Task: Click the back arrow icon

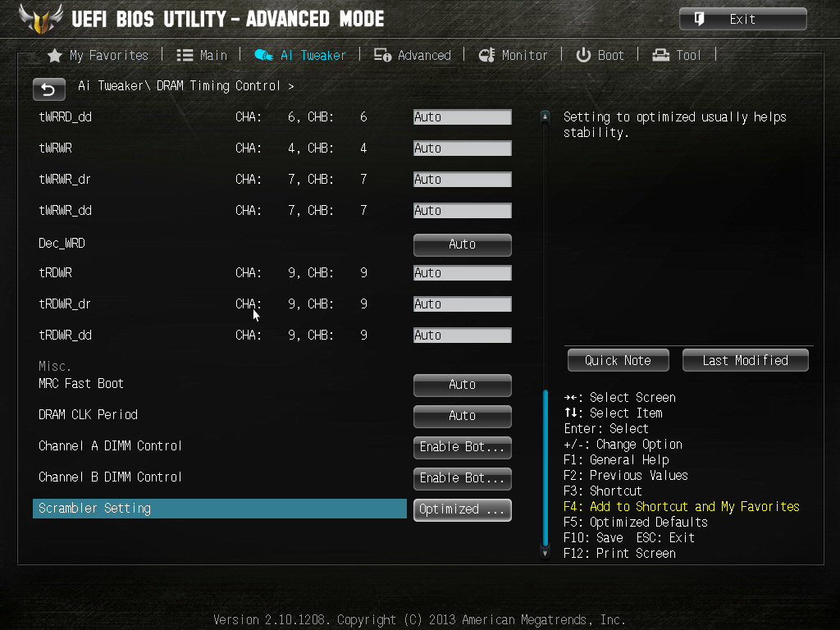Action: (48, 89)
